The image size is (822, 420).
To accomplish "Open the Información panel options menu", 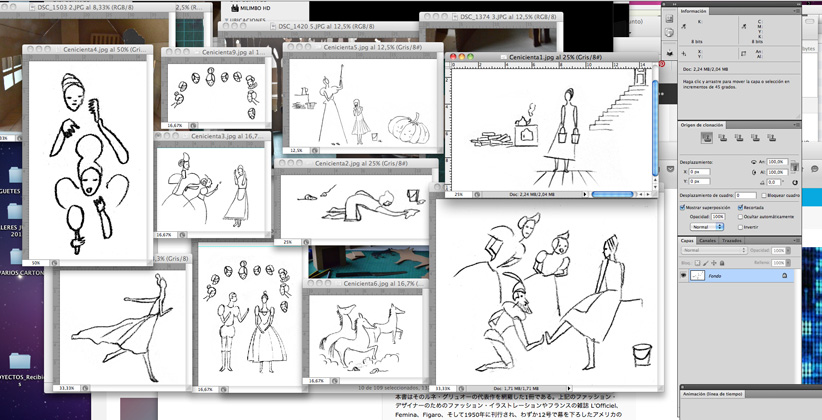I will 797,11.
